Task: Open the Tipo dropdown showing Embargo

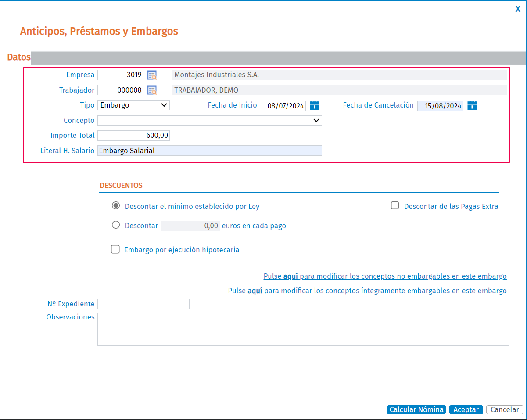Action: tap(133, 105)
